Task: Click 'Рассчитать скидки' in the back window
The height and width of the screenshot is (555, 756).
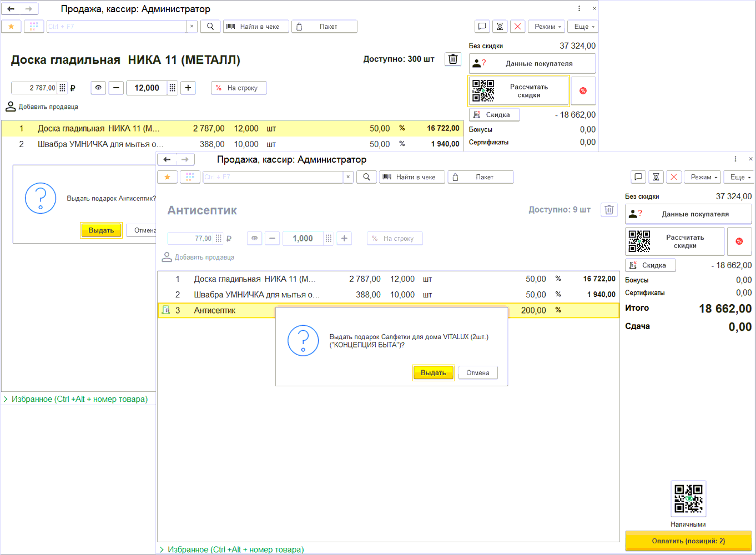Action: 519,91
